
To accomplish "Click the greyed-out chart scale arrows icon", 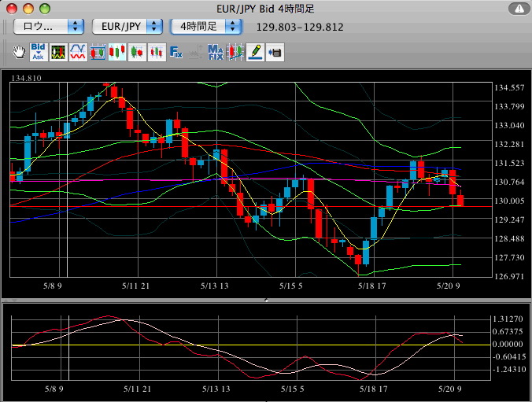I will (x=196, y=52).
